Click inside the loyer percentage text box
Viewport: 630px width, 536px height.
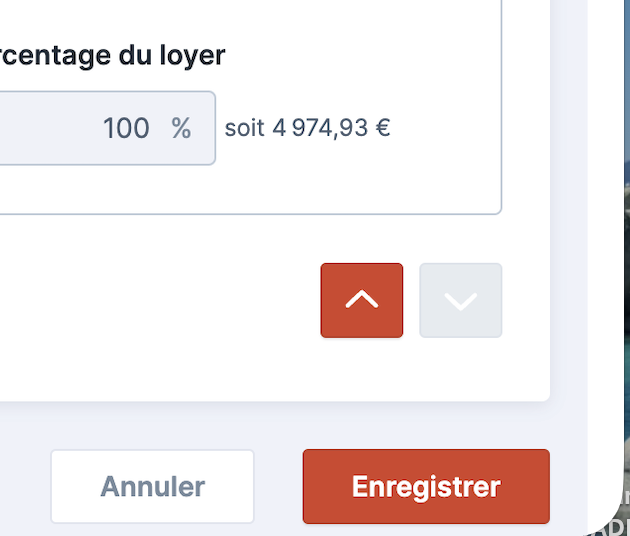(x=60, y=128)
